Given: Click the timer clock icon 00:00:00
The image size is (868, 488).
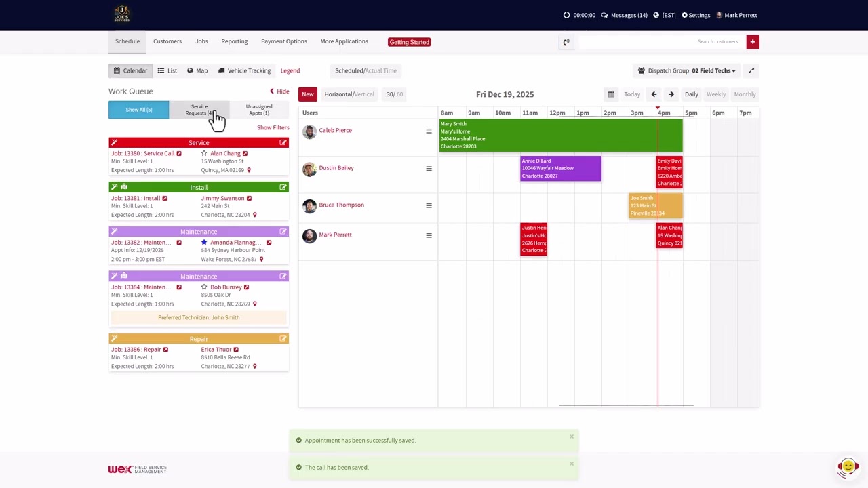Looking at the screenshot, I should [567, 15].
